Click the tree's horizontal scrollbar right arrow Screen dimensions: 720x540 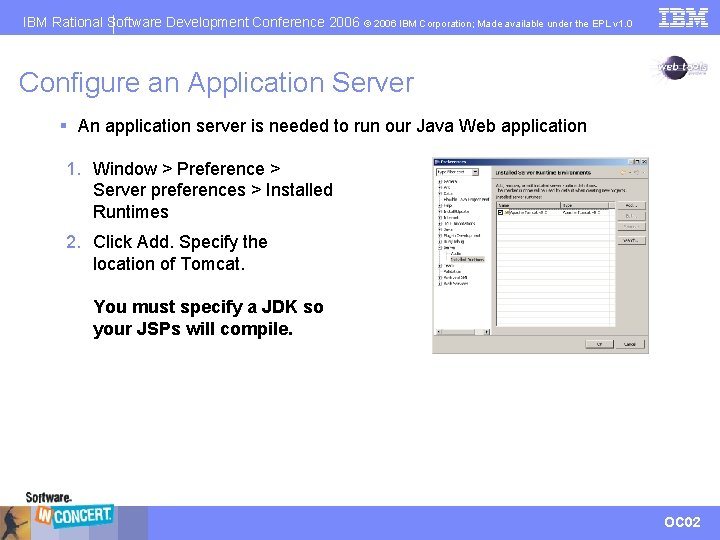pyautogui.click(x=487, y=332)
